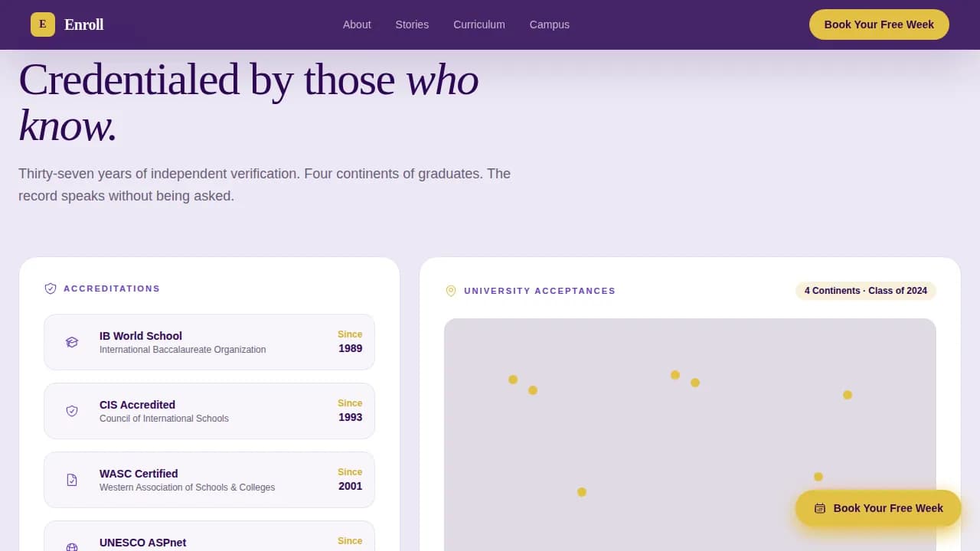
Task: Click the Enroll brand name
Action: point(84,24)
